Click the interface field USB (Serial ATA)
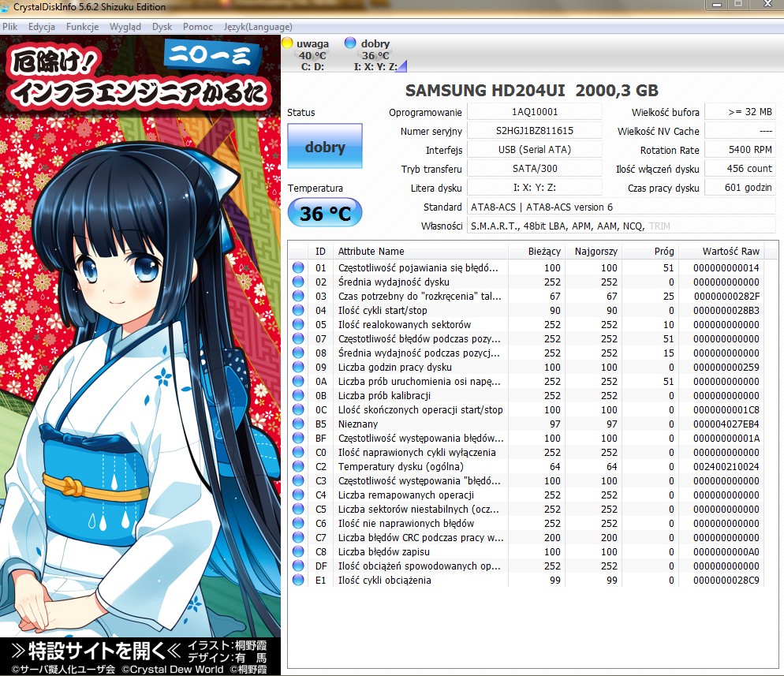This screenshot has width=784, height=676. [535, 150]
